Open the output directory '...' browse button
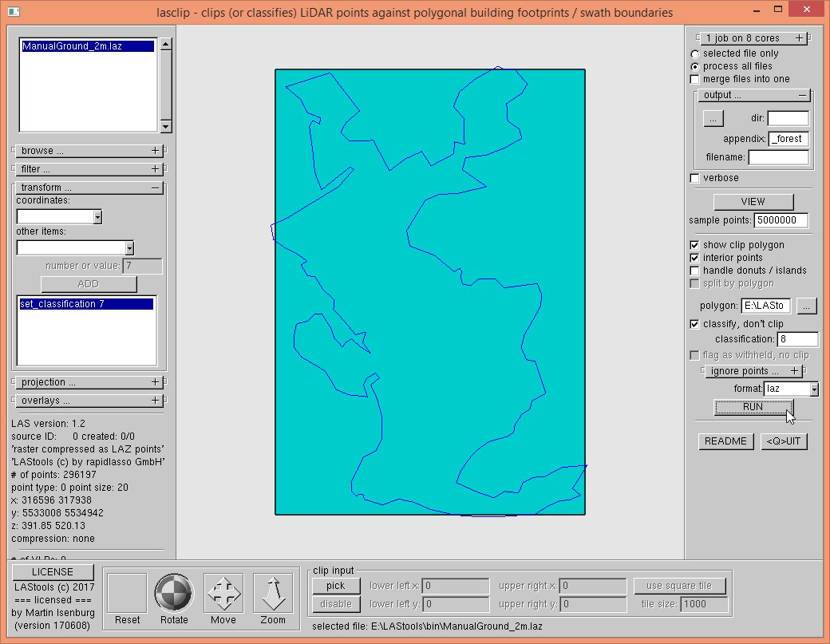This screenshot has height=644, width=830. pos(713,118)
